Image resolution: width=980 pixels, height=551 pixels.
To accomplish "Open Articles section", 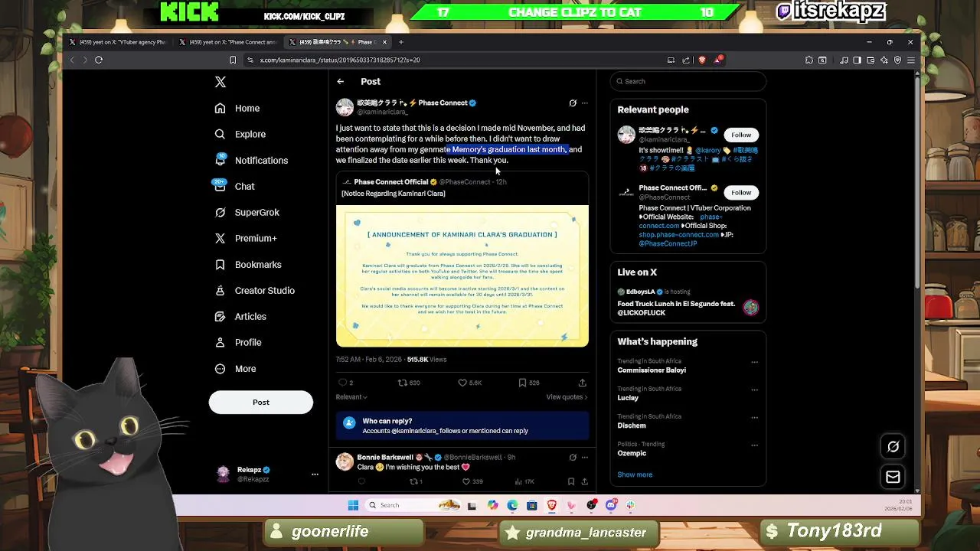I will click(240, 317).
